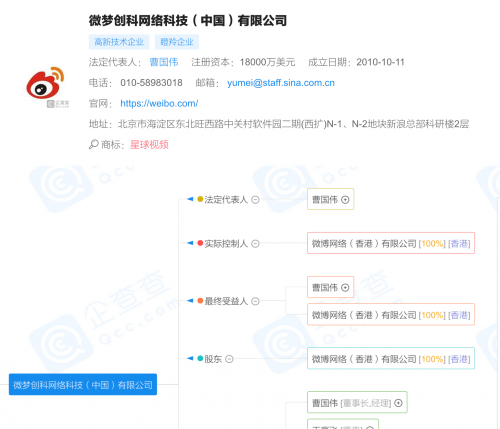Click the 法定代表人 category label
Viewport: 500px width, 429px height.
(226, 200)
